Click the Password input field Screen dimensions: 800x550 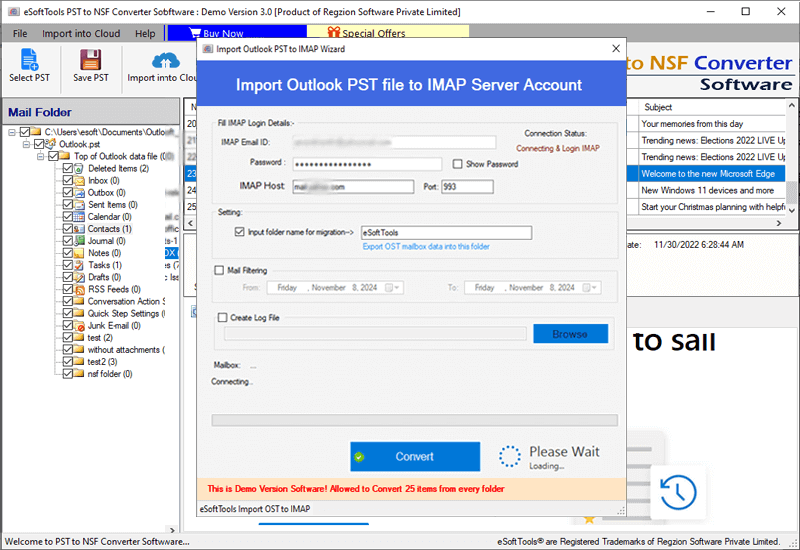367,164
